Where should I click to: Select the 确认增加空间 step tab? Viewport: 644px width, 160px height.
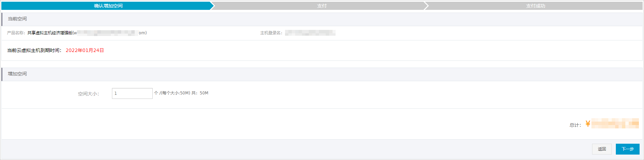[108, 6]
